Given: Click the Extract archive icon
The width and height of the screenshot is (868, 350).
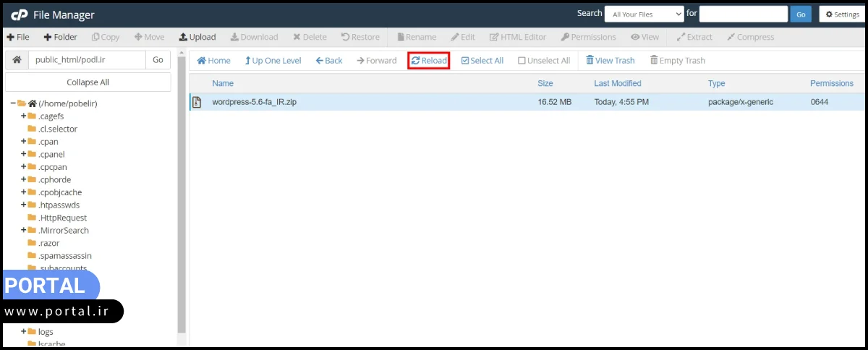Looking at the screenshot, I should coord(681,37).
